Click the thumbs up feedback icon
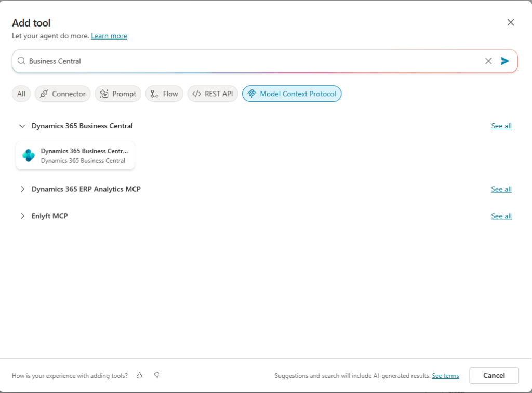 tap(139, 375)
